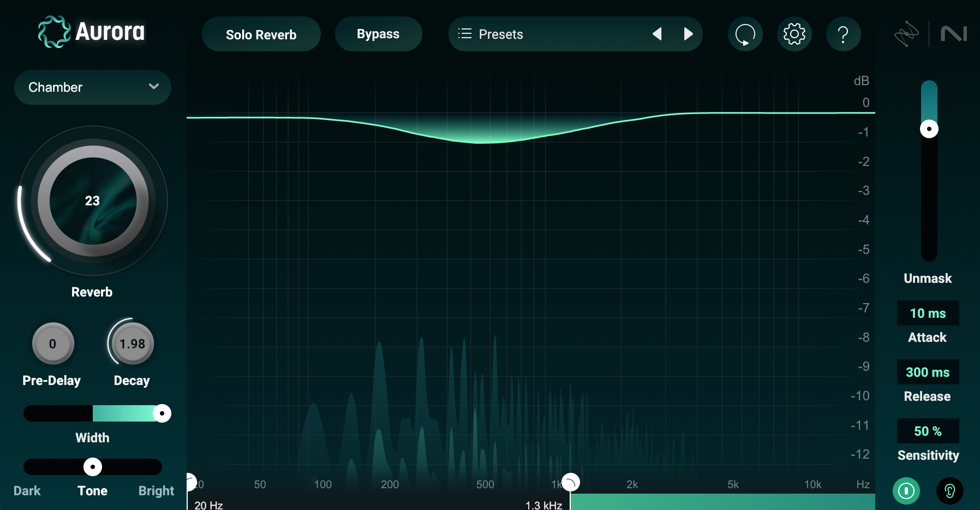The height and width of the screenshot is (510, 980).
Task: Open the Chamber reverb type dropdown
Action: pos(93,87)
